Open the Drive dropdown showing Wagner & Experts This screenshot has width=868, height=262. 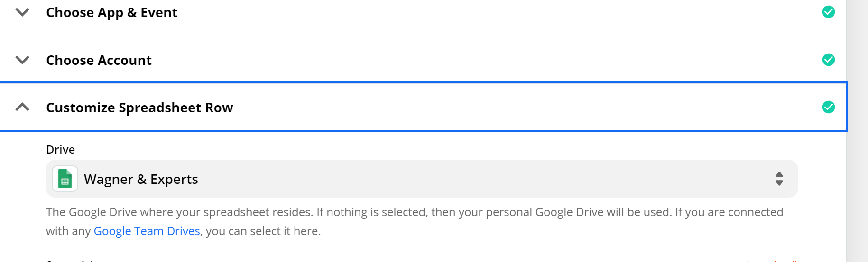(x=422, y=179)
